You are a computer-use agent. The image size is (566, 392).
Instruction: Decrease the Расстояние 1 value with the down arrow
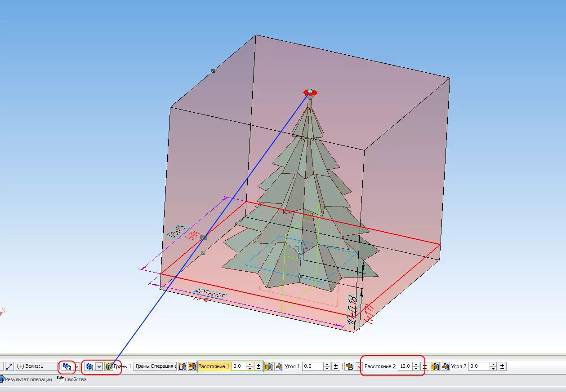pyautogui.click(x=250, y=369)
